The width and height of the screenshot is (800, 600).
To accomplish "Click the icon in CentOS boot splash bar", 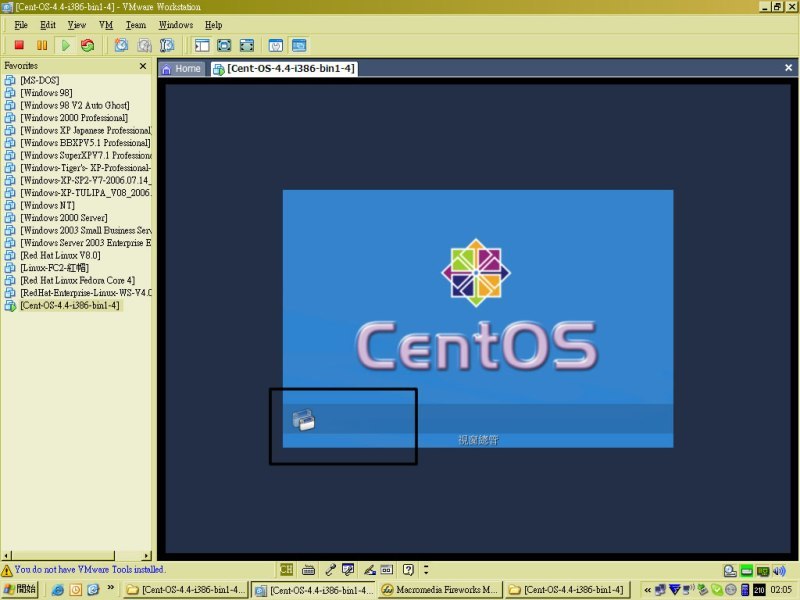I will pos(304,419).
